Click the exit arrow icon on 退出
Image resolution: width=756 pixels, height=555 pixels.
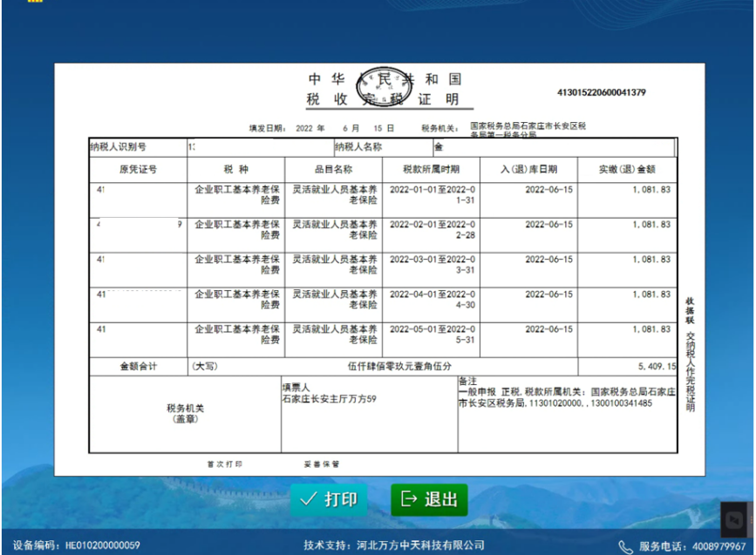(x=408, y=499)
